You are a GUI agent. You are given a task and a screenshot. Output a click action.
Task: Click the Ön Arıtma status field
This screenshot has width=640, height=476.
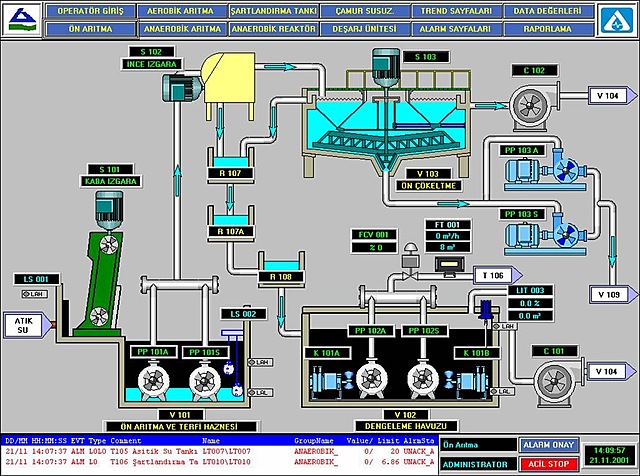pyautogui.click(x=478, y=445)
